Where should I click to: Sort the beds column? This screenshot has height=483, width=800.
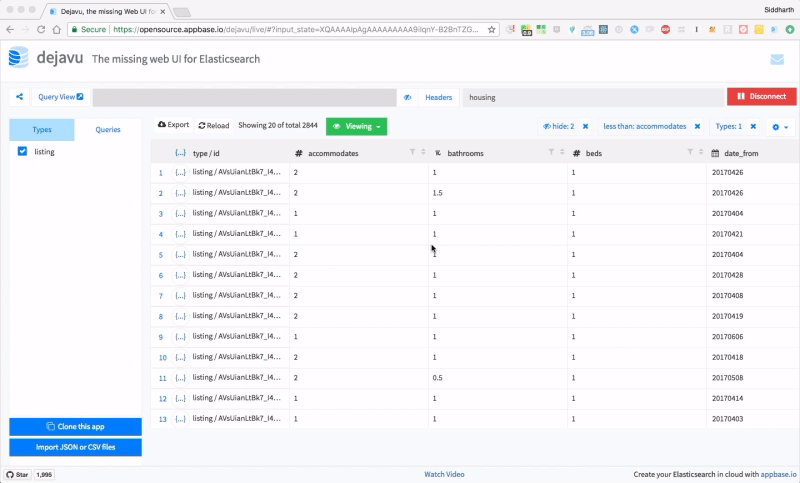[701, 152]
